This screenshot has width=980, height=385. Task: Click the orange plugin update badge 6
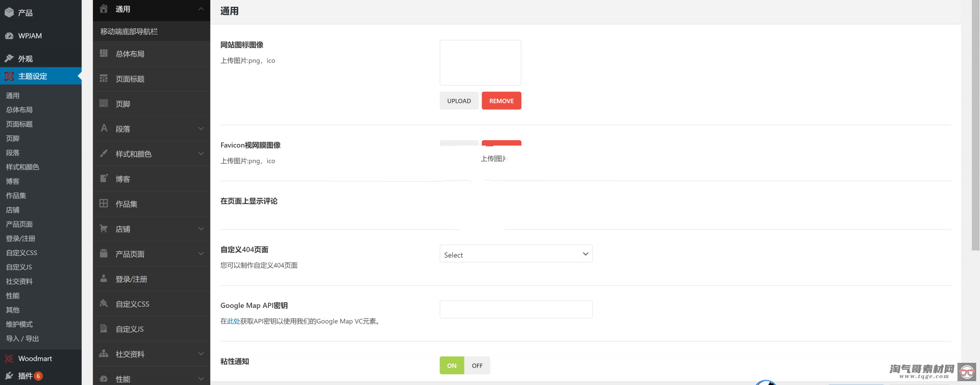pos(38,376)
